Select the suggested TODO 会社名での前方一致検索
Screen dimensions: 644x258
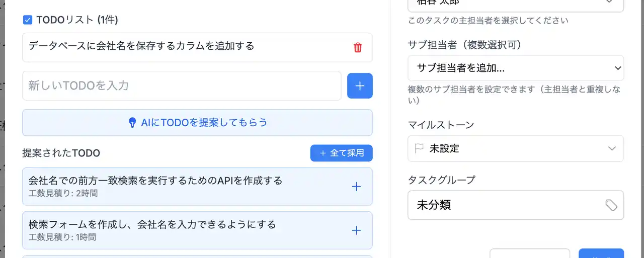[x=155, y=181]
